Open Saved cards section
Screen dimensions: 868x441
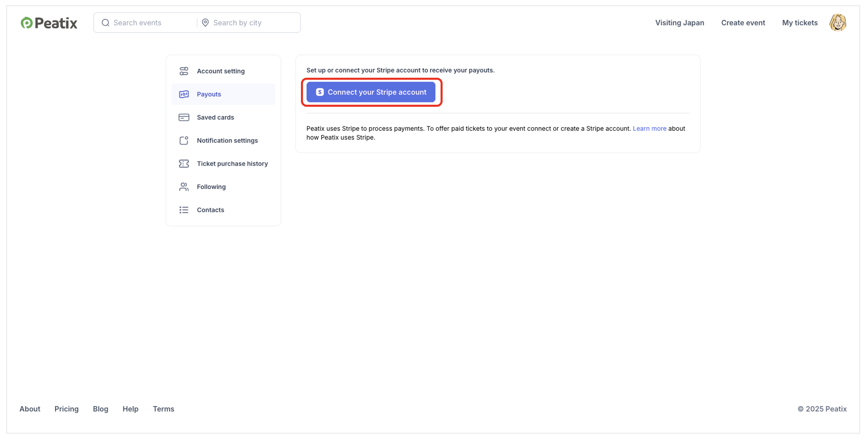click(223, 117)
